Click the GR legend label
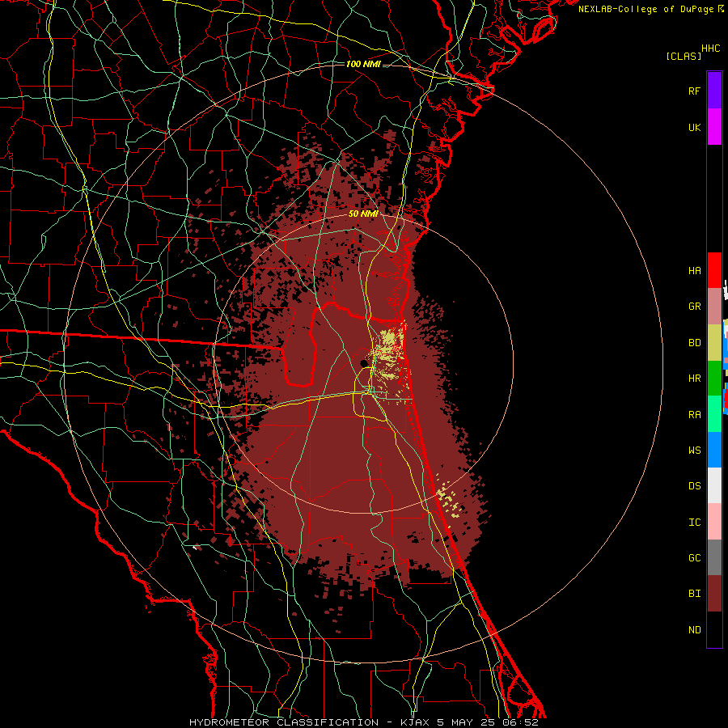This screenshot has height=728, width=728. pos(694,307)
